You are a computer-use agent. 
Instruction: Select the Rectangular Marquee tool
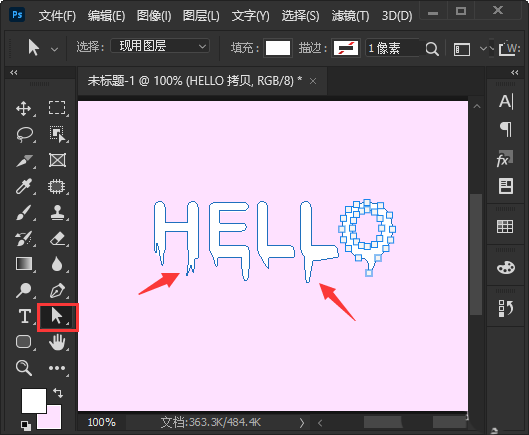(x=57, y=108)
